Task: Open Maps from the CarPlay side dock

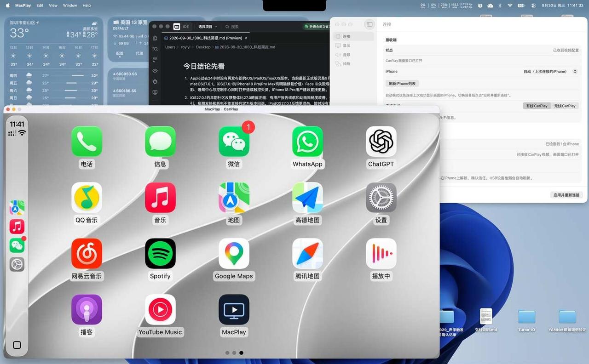Action: pos(17,208)
